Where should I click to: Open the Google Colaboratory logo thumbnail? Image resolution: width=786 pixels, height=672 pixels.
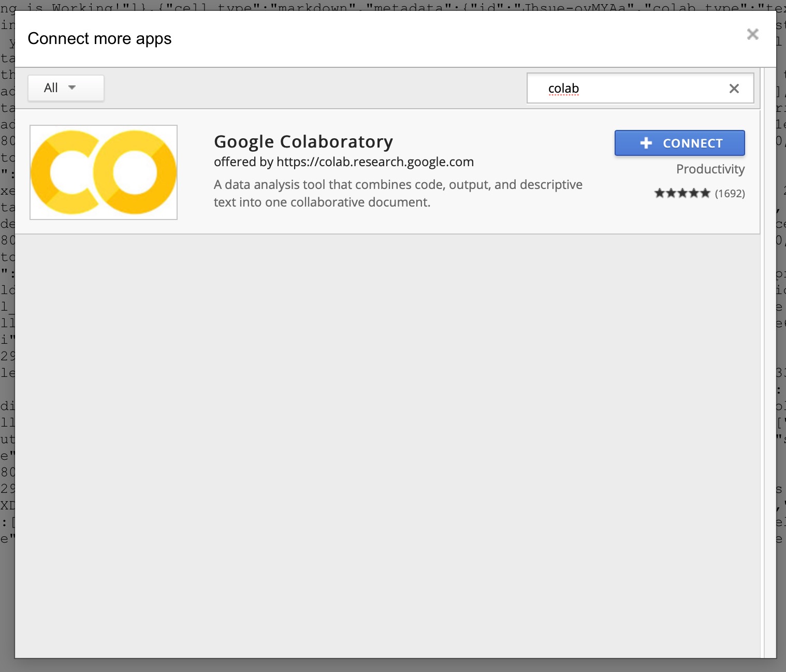click(104, 172)
